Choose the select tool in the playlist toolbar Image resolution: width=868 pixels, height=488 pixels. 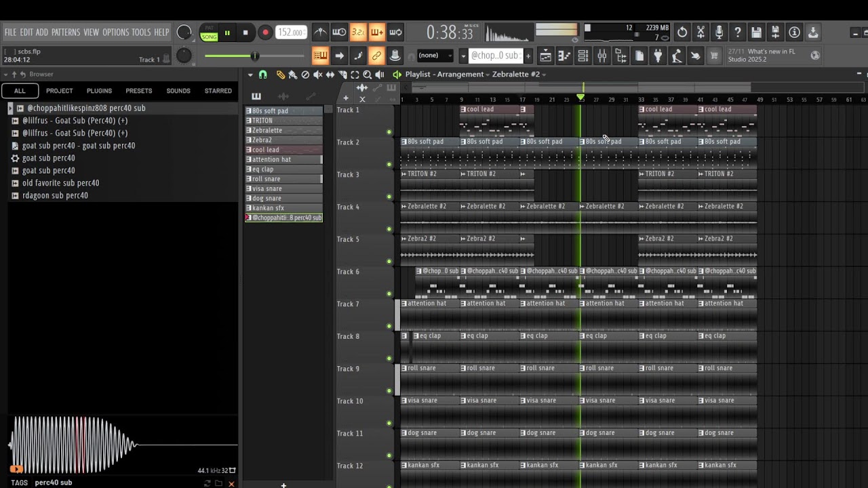tap(355, 75)
